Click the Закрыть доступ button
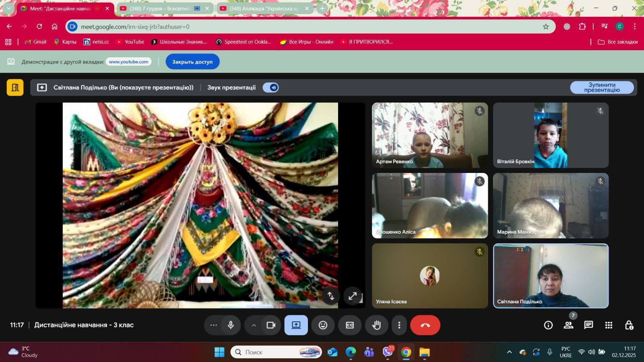Image resolution: width=644 pixels, height=362 pixels. [192, 62]
